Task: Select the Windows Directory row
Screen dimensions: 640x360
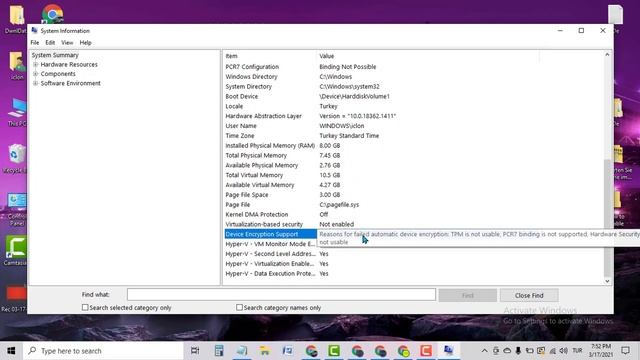Action: point(413,76)
